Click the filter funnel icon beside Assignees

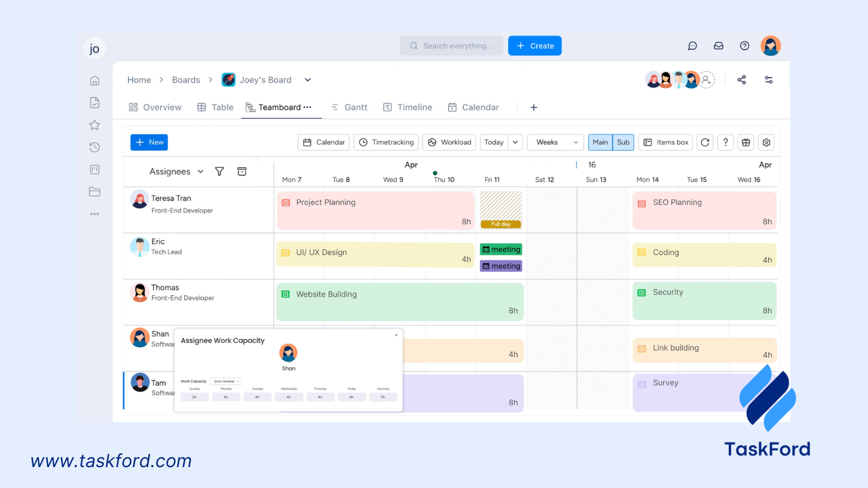[219, 172]
